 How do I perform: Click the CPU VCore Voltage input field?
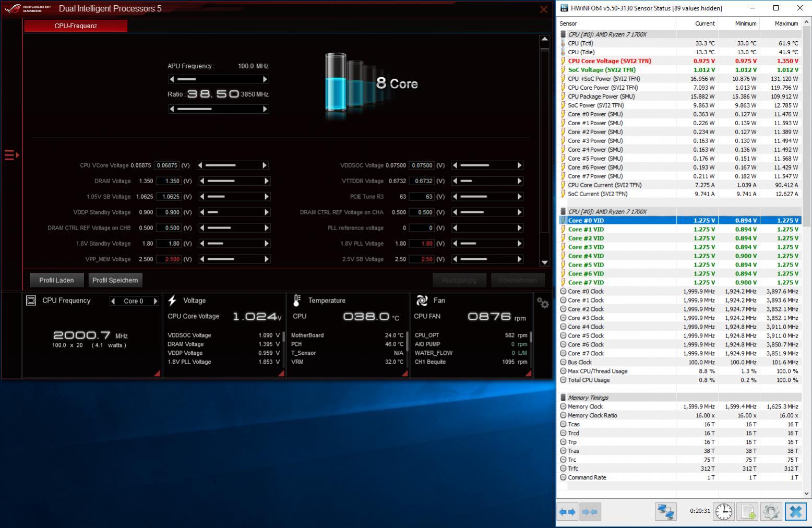pyautogui.click(x=167, y=165)
